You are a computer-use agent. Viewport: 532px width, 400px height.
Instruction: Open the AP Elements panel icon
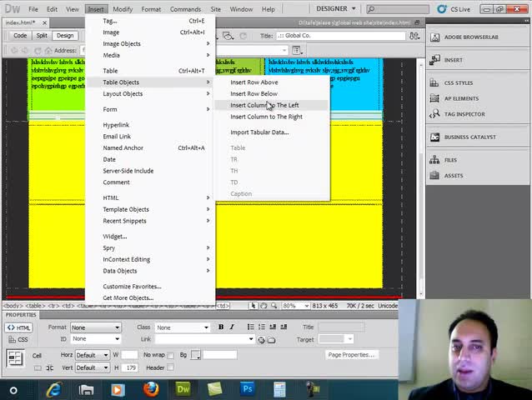point(434,98)
